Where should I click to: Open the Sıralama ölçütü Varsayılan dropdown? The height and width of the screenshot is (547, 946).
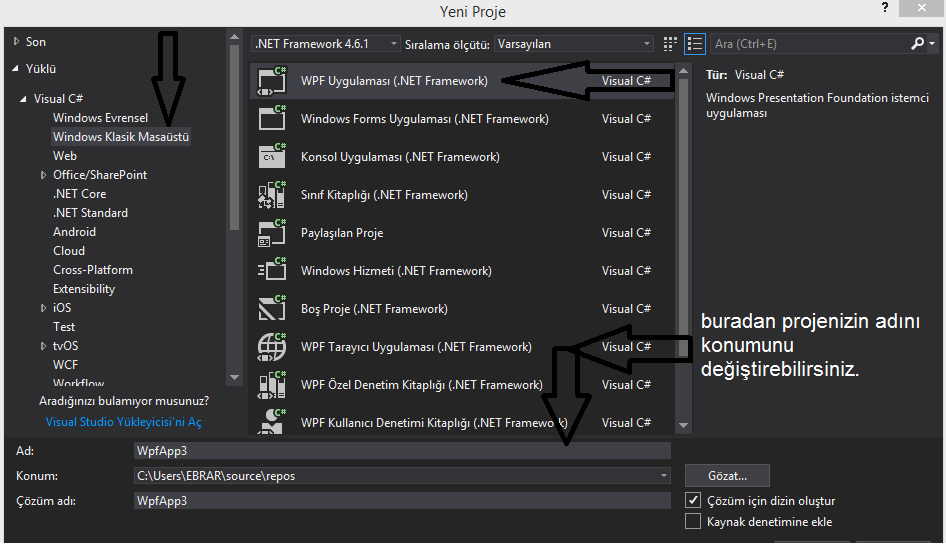pyautogui.click(x=574, y=44)
